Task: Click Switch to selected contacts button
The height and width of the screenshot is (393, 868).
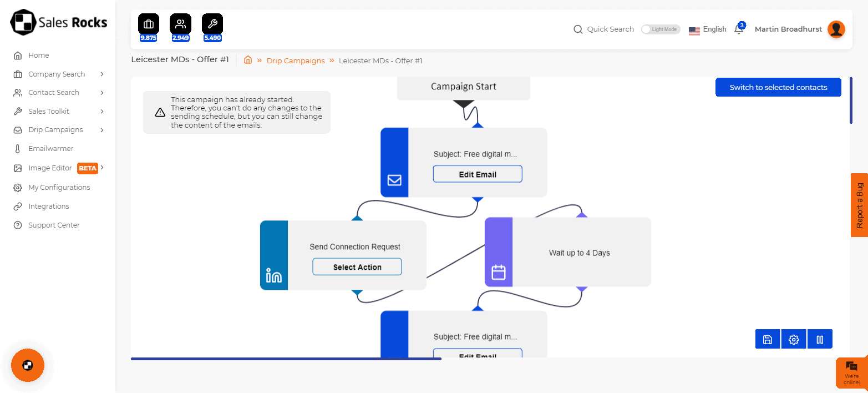Action: tap(778, 87)
